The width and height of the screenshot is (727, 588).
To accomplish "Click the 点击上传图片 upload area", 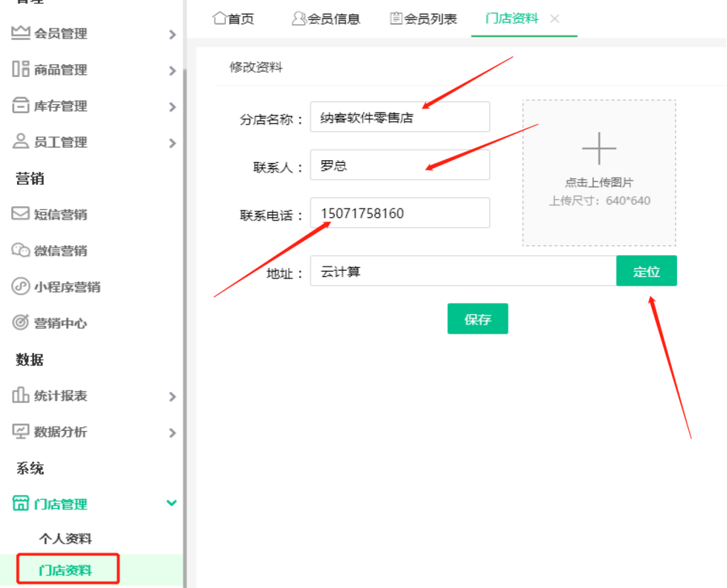I will tap(598, 173).
